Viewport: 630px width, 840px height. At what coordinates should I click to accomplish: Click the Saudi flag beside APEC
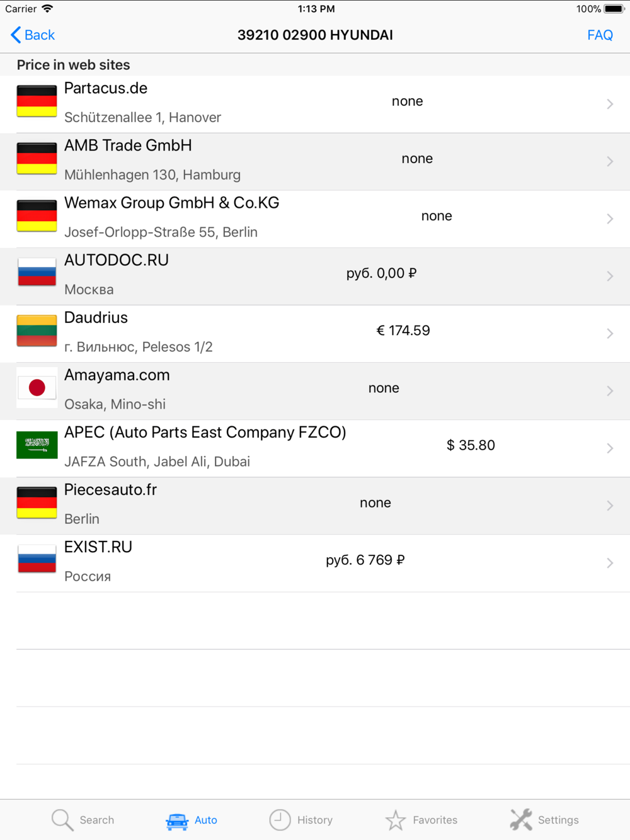click(x=37, y=445)
